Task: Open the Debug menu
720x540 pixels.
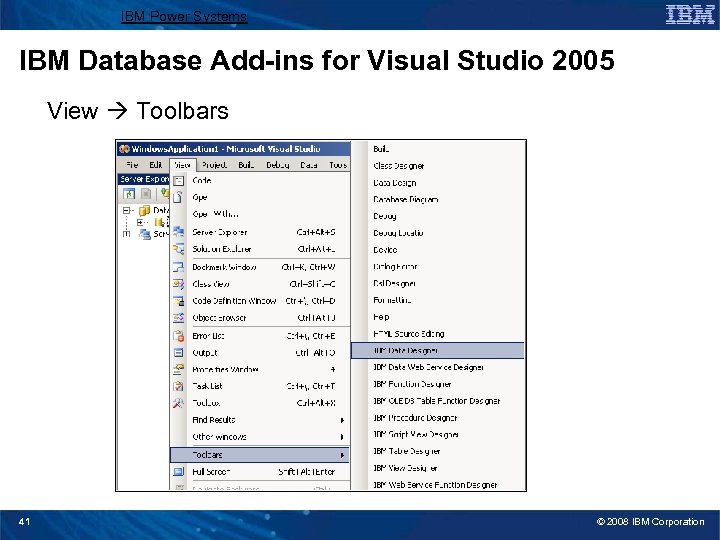Action: (x=278, y=165)
